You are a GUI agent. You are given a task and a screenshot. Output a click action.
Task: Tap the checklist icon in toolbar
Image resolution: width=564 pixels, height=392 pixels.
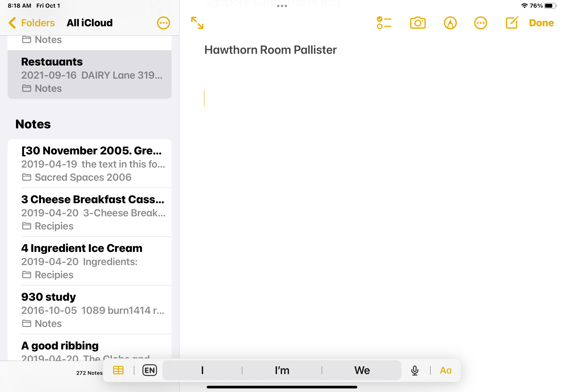coord(384,23)
